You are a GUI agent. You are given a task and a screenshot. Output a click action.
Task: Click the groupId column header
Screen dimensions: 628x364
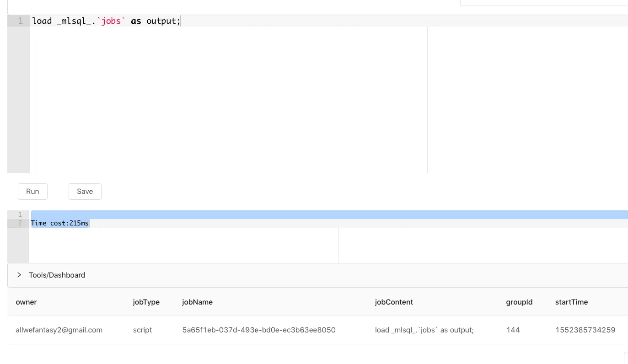pyautogui.click(x=519, y=302)
